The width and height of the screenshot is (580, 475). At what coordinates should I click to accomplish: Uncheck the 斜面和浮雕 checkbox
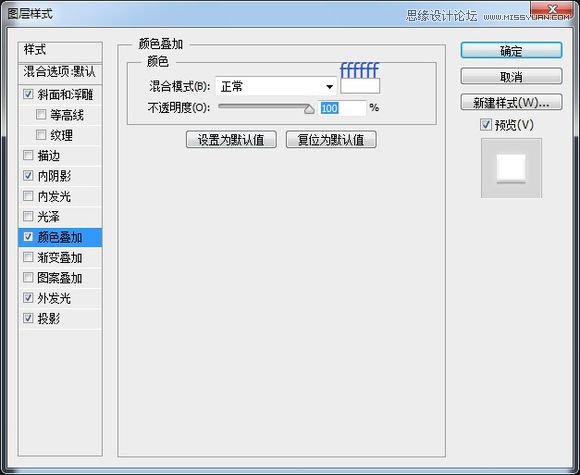[28, 94]
